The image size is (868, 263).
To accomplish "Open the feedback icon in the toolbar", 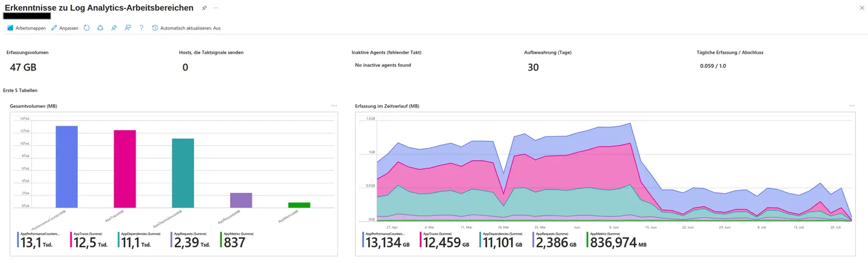I will point(128,28).
